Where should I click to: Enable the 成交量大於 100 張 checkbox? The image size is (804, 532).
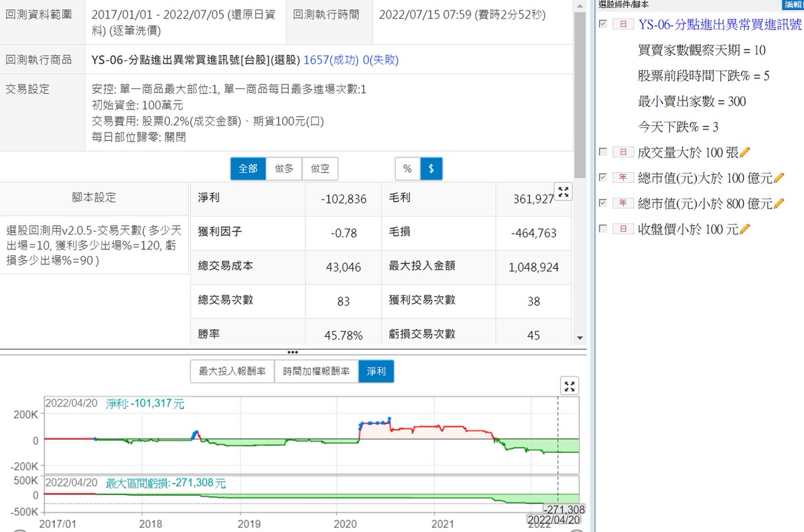coord(603,152)
